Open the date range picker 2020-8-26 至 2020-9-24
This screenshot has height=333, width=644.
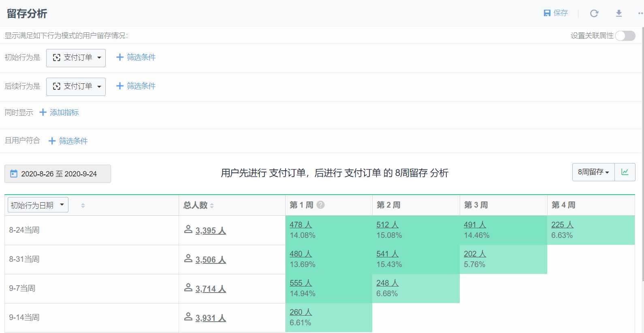tap(58, 174)
